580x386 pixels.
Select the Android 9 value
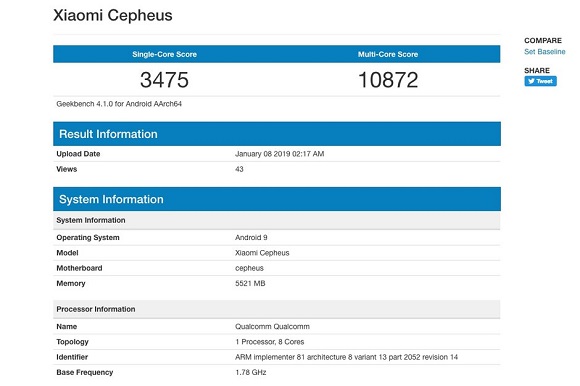pos(251,237)
